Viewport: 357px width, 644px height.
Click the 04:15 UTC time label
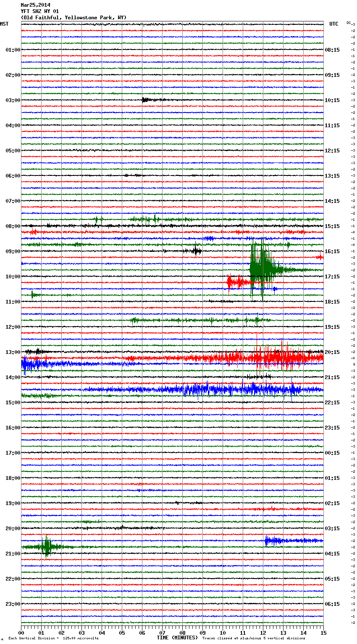click(x=332, y=554)
